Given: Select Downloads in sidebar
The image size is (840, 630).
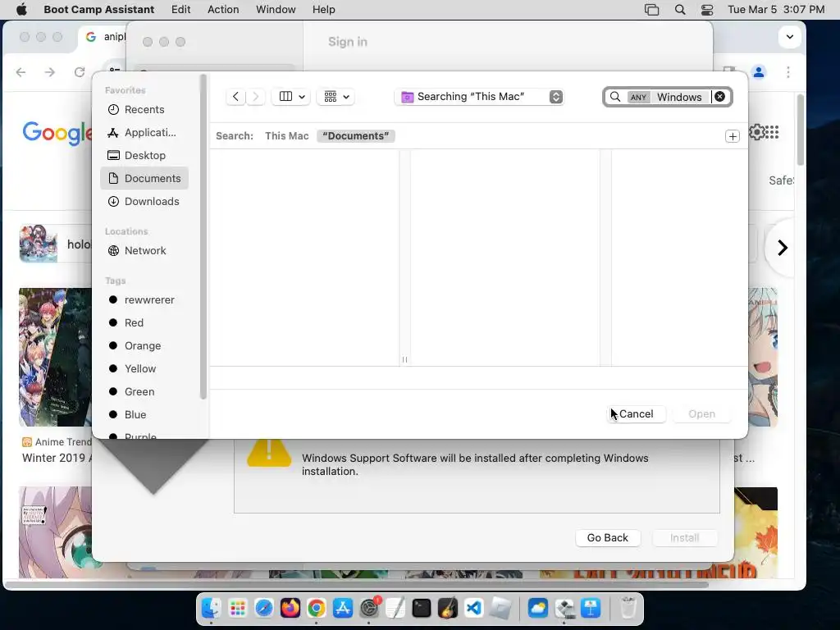Looking at the screenshot, I should [x=144, y=202].
